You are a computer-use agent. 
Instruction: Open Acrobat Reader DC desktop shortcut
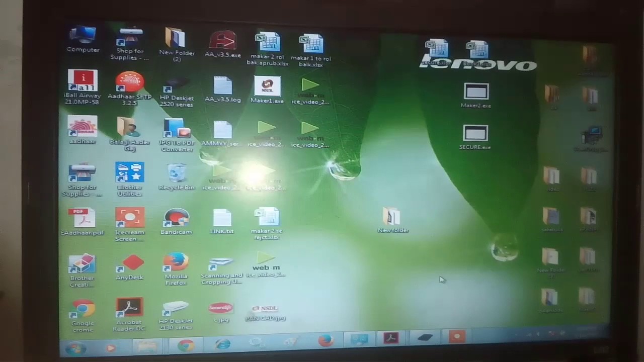[x=129, y=314]
